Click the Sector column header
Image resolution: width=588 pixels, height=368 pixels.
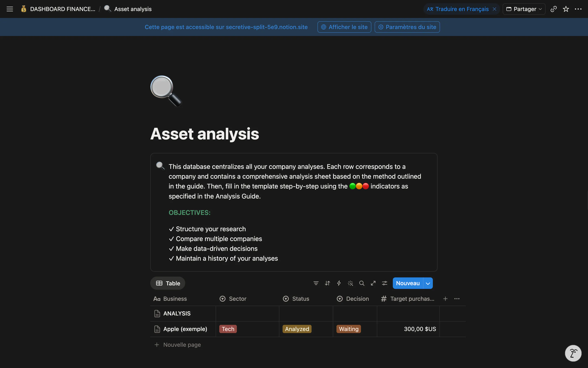click(247, 299)
